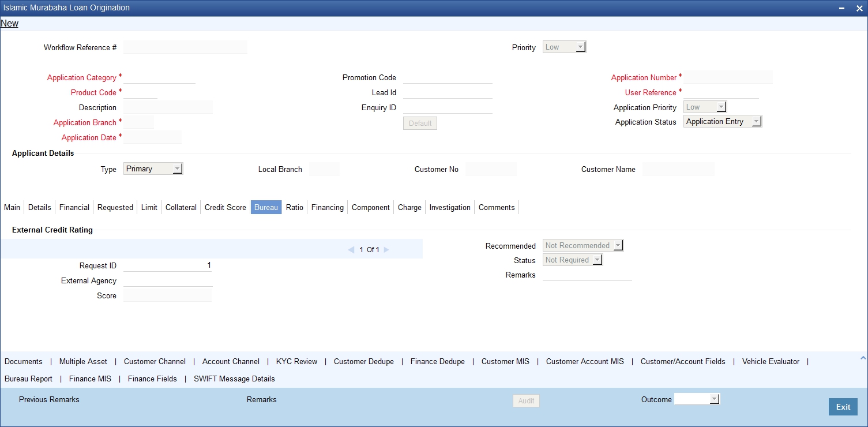Click the Workflow Reference # field

[185, 47]
